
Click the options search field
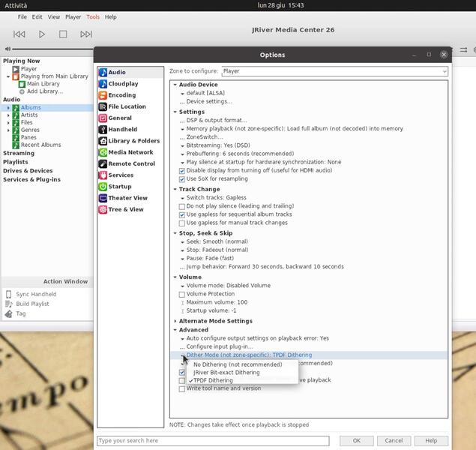coord(213,441)
